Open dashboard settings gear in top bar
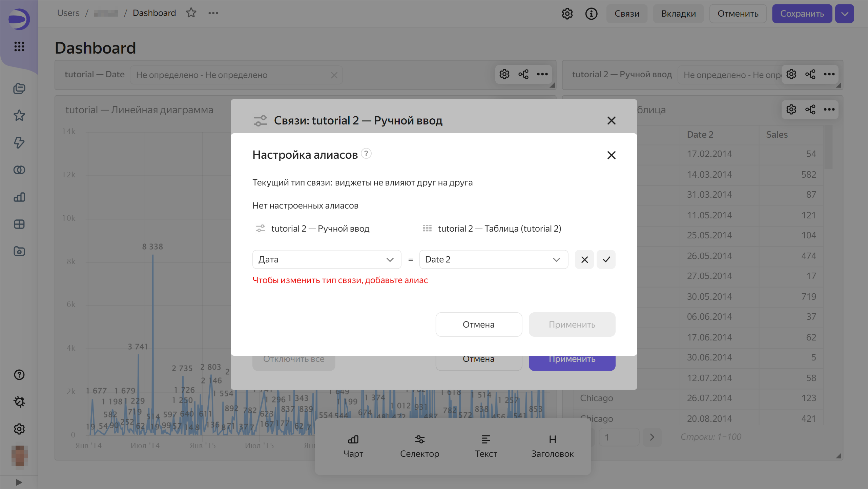 pos(567,14)
